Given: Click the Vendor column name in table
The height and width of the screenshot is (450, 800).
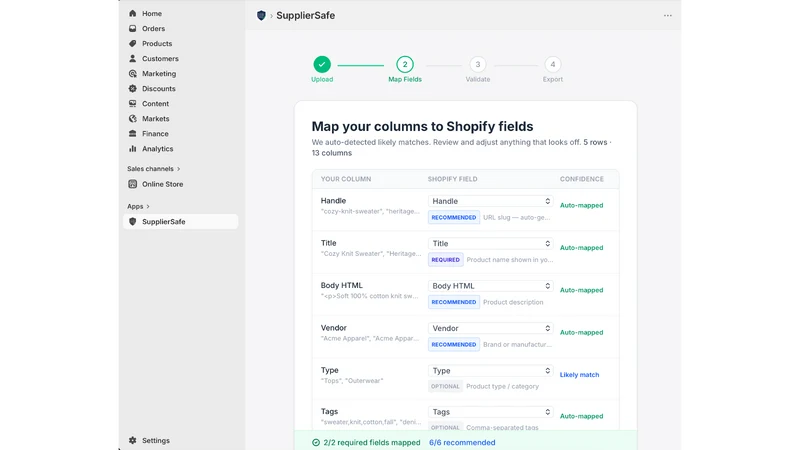Looking at the screenshot, I should [333, 328].
